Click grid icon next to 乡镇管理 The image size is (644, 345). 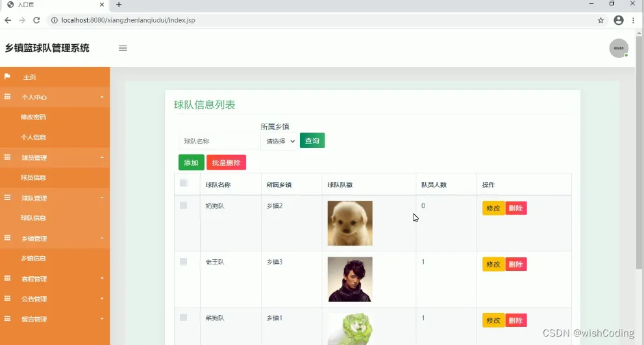tap(7, 238)
